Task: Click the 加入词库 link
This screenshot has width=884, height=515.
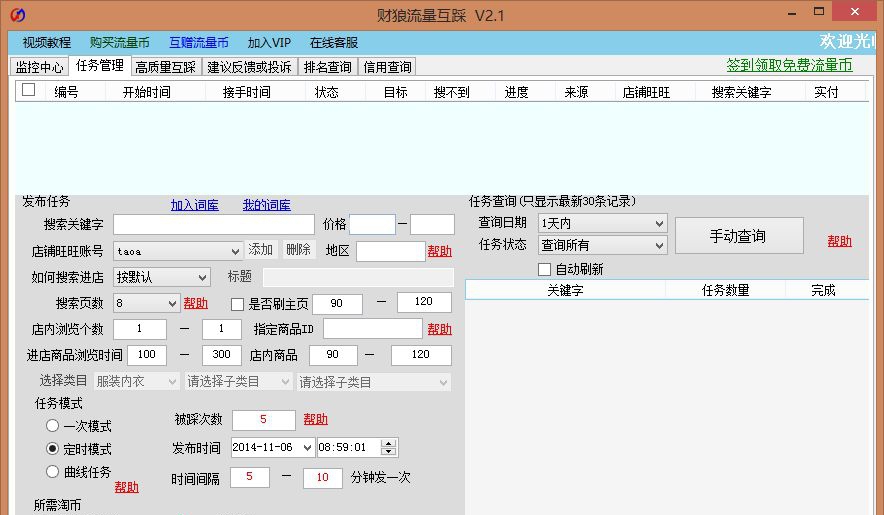Action: coord(195,205)
